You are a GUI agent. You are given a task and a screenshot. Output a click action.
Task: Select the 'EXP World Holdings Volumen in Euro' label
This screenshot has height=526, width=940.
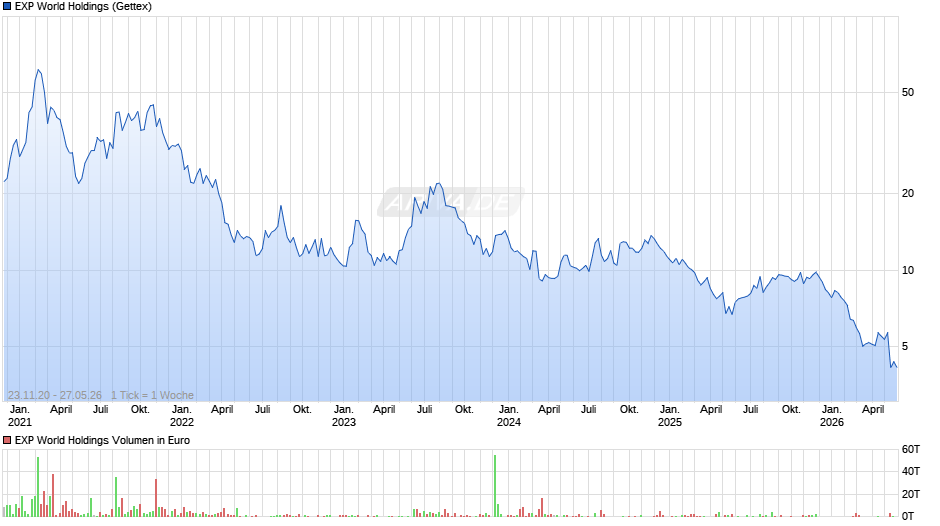[x=103, y=440]
